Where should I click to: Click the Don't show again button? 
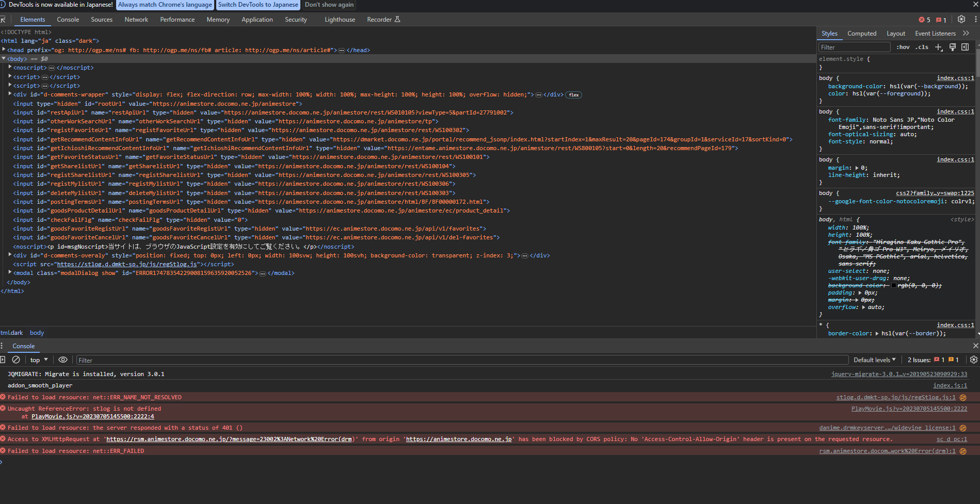click(x=329, y=5)
